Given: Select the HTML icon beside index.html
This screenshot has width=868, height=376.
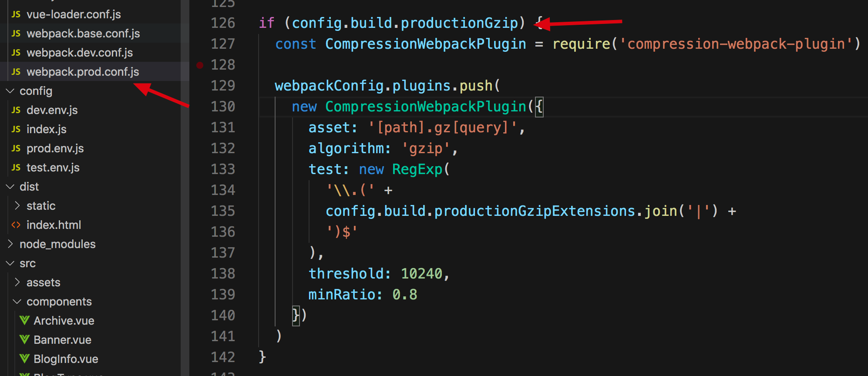Looking at the screenshot, I should [16, 225].
